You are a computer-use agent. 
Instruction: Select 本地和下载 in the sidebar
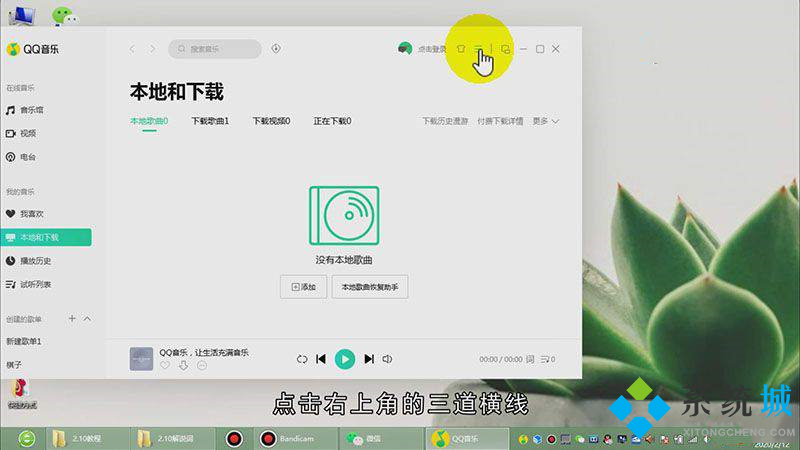click(x=46, y=237)
